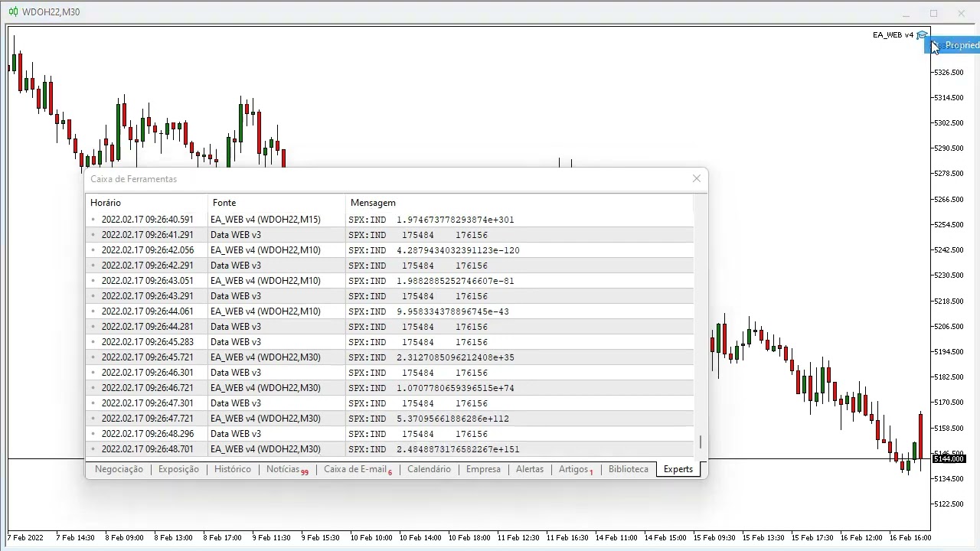Click the scrollbar thumb in the Experts log
Viewport: 980px width, 551px height.
[x=700, y=442]
